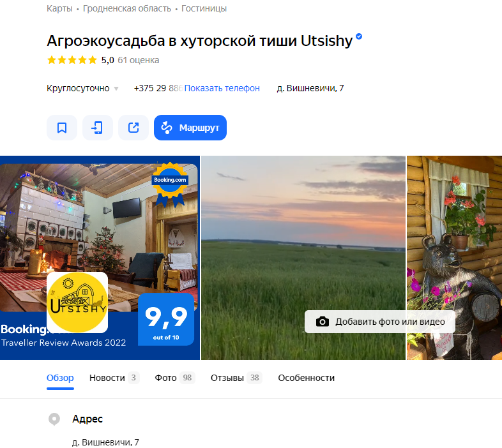502x448 pixels.
Task: Open the Карты breadcrumb link
Action: click(x=59, y=9)
